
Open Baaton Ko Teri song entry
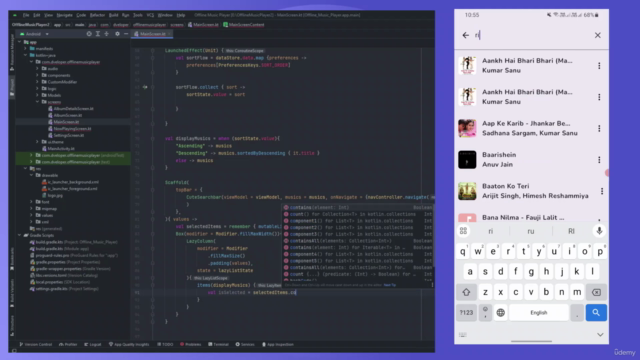531,191
